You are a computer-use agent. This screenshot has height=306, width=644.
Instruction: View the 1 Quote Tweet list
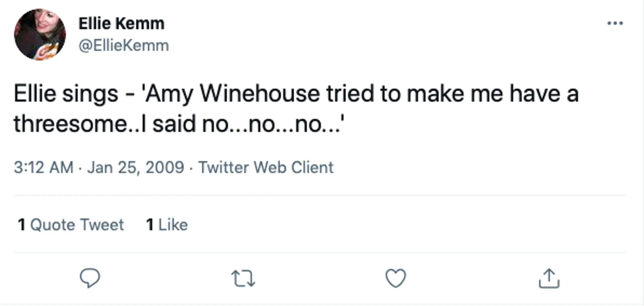[x=71, y=224]
